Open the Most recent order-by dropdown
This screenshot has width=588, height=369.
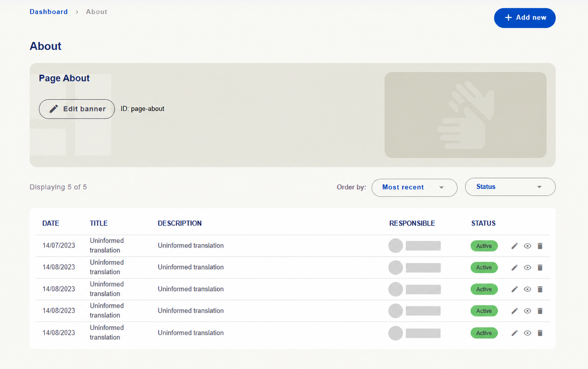414,188
